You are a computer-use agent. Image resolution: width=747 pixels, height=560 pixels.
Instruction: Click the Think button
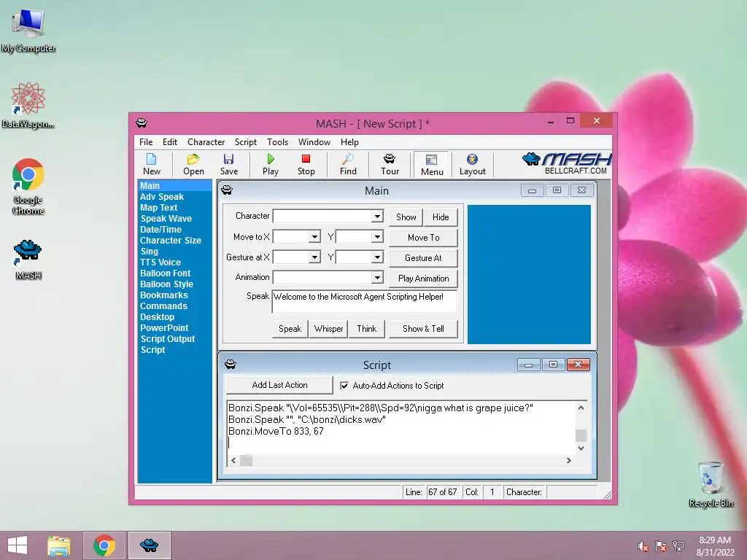tap(366, 329)
